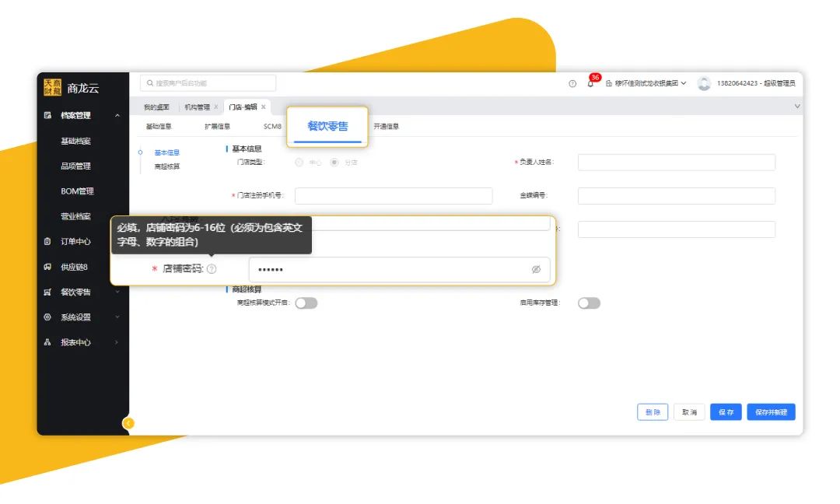This screenshot has width=840, height=504.
Task: Collapse the 档案管理 menu chevron
Action: click(117, 116)
